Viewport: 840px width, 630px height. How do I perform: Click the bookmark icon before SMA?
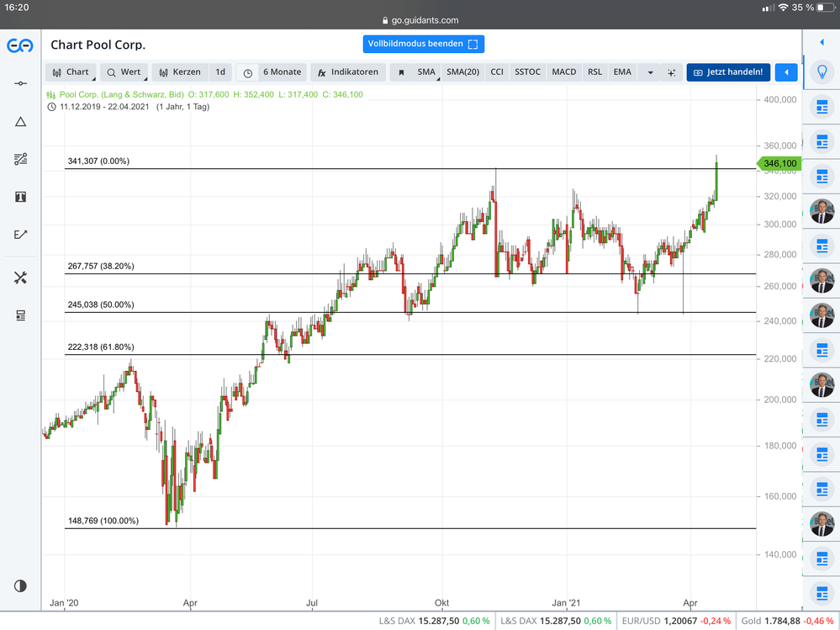[401, 72]
